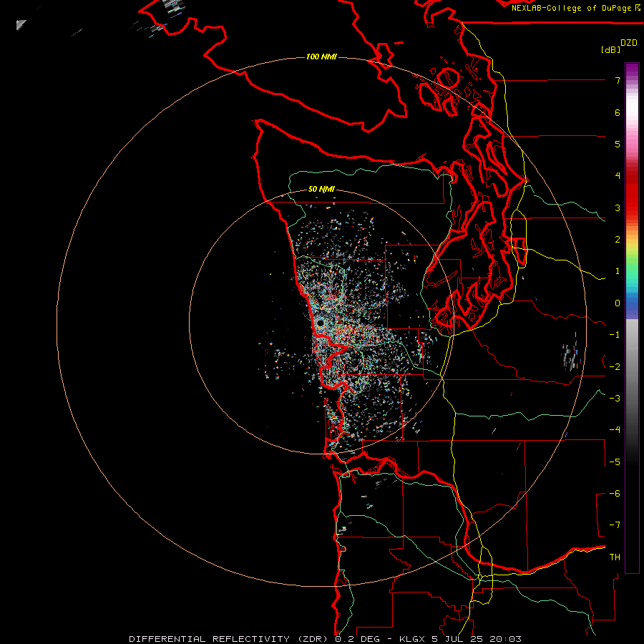Screen dimensions: 644x644
Task: Select the -5 value on the ZDR scale
Action: (x=615, y=462)
